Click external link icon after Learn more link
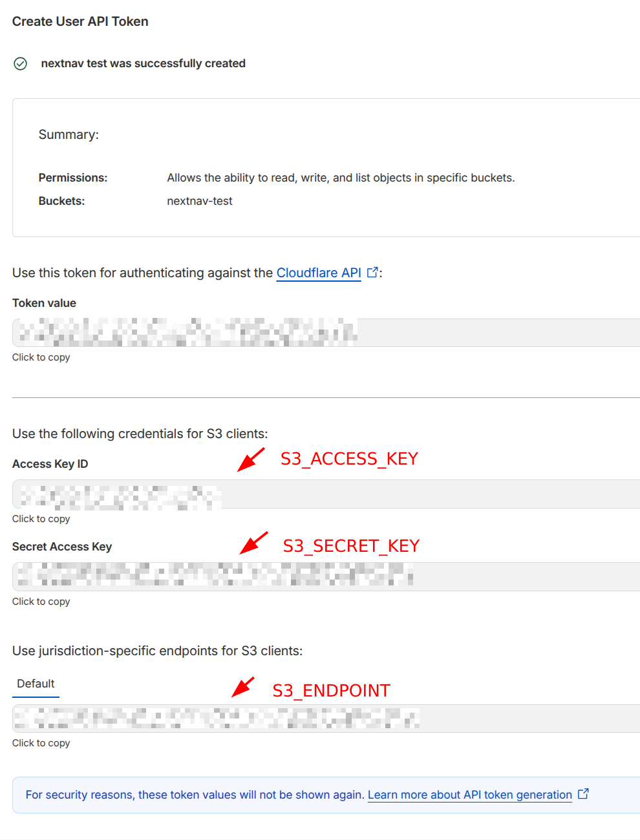 (583, 794)
